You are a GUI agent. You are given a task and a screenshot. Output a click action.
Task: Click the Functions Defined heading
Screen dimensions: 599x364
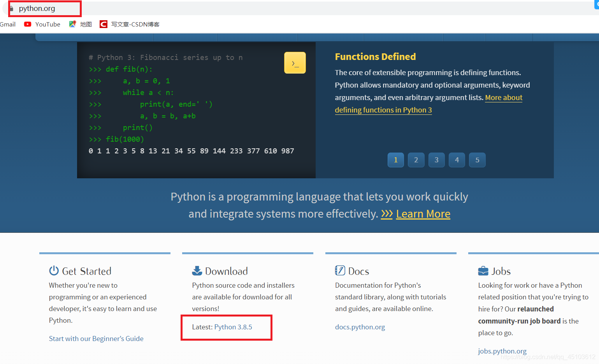click(376, 57)
